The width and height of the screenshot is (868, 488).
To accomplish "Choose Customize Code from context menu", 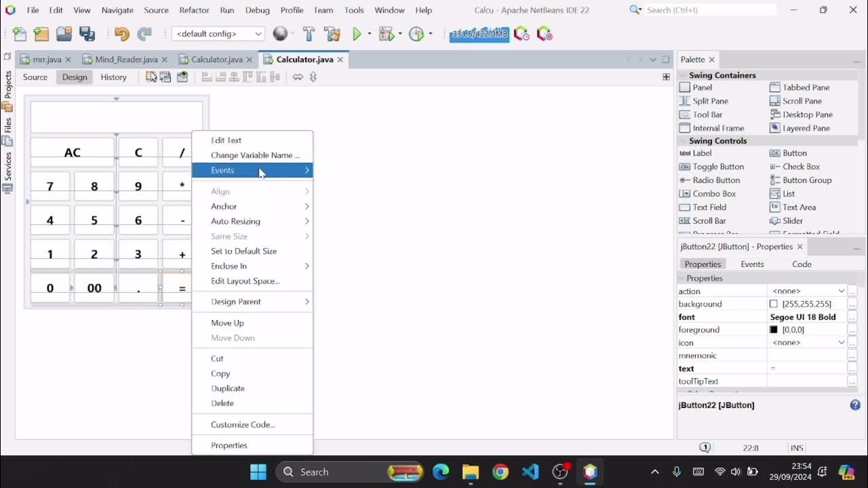I will 252,424.
